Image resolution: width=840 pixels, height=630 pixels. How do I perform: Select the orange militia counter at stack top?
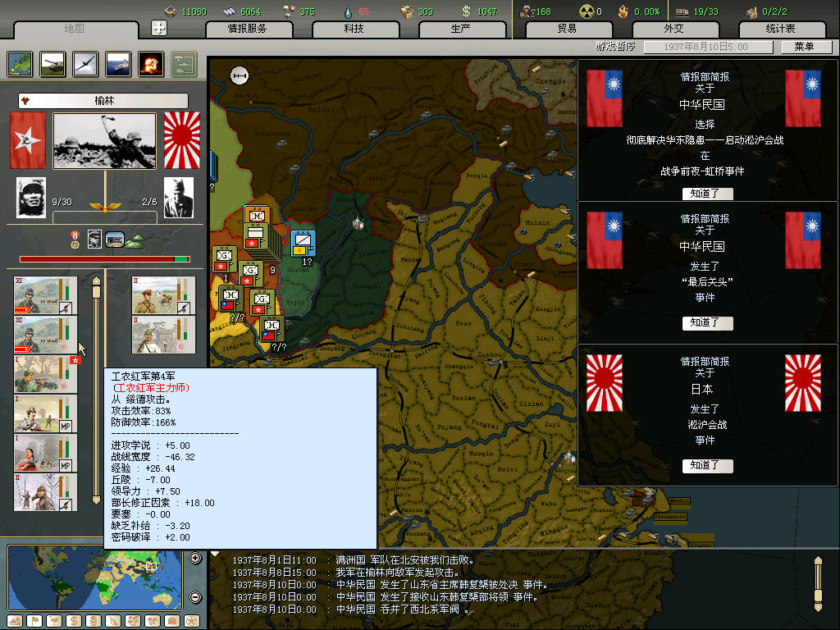(x=257, y=216)
